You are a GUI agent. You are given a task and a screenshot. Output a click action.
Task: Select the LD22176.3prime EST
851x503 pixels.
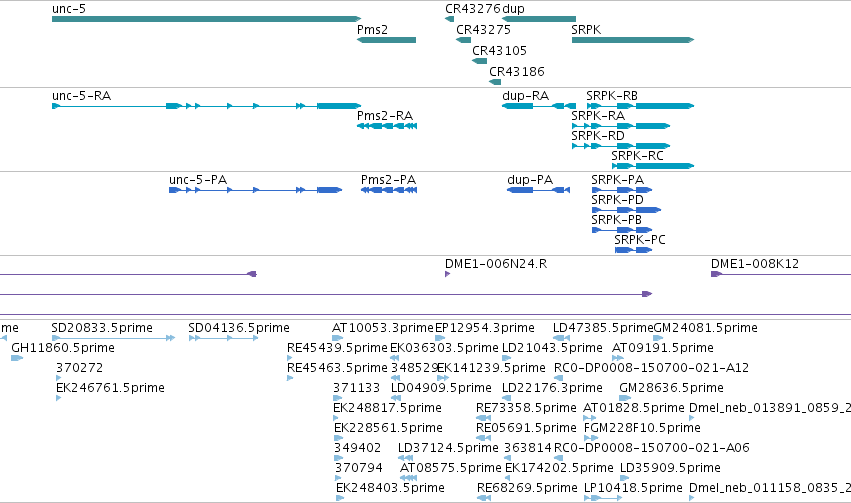click(x=506, y=398)
